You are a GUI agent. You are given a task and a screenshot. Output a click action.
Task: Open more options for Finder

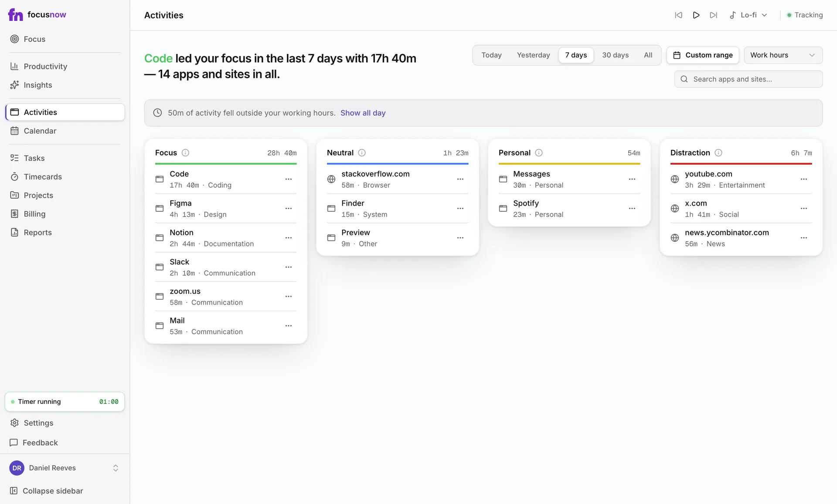click(x=460, y=209)
